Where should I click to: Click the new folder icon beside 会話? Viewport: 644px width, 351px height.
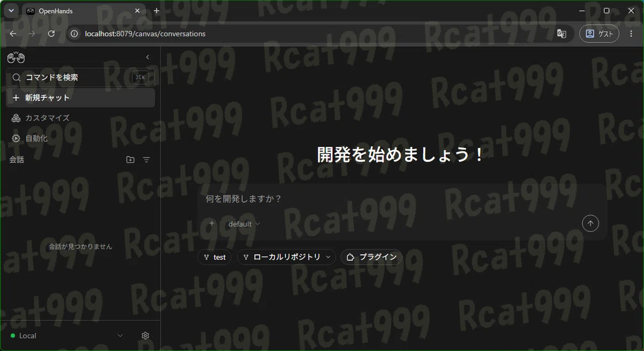(130, 159)
